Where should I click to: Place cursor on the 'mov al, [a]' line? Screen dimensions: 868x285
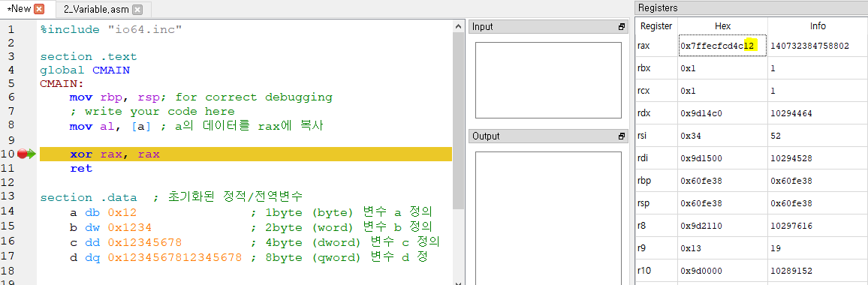196,126
